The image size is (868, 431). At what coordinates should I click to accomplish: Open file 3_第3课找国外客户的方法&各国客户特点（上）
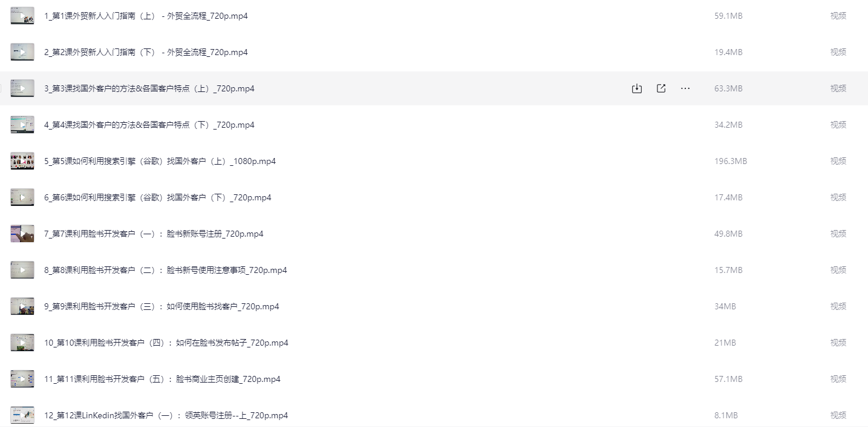[149, 88]
